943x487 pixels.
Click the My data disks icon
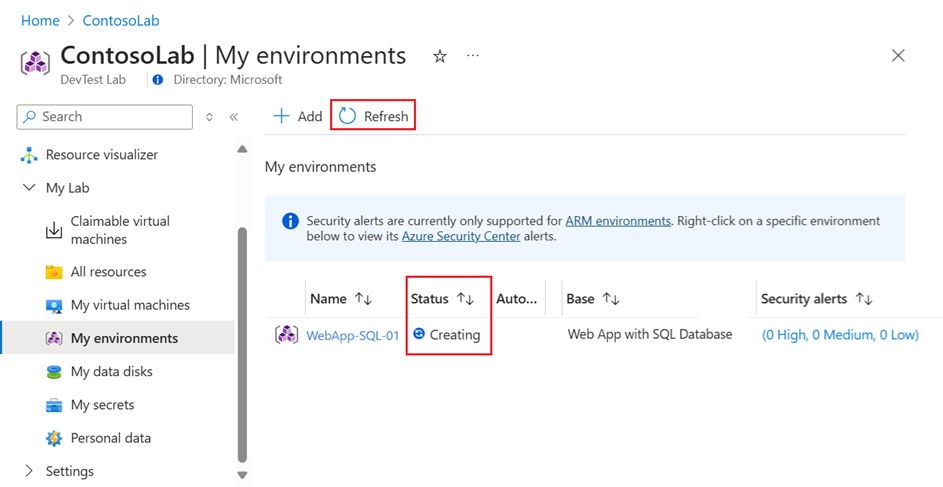[x=54, y=372]
